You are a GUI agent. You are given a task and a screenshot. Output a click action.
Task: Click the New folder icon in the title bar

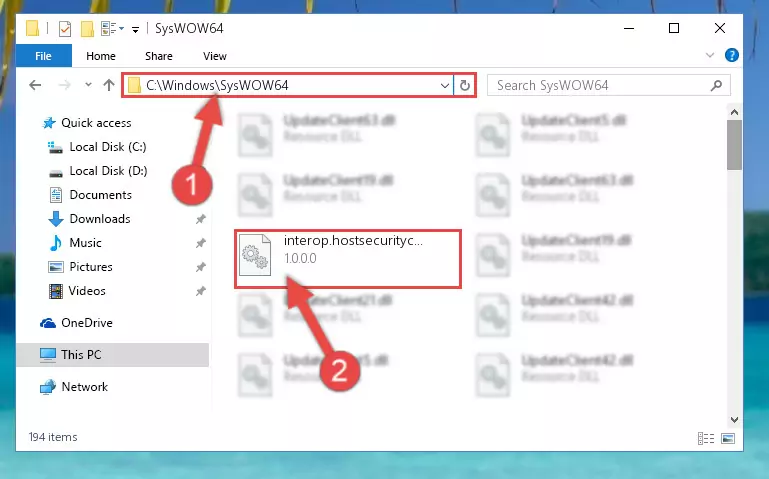(87, 29)
